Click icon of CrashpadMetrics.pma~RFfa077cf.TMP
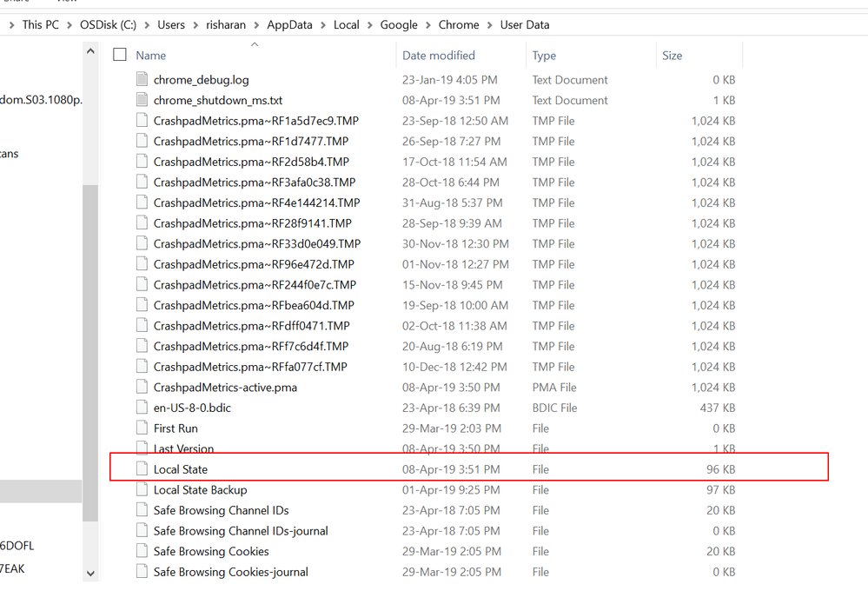 [142, 366]
